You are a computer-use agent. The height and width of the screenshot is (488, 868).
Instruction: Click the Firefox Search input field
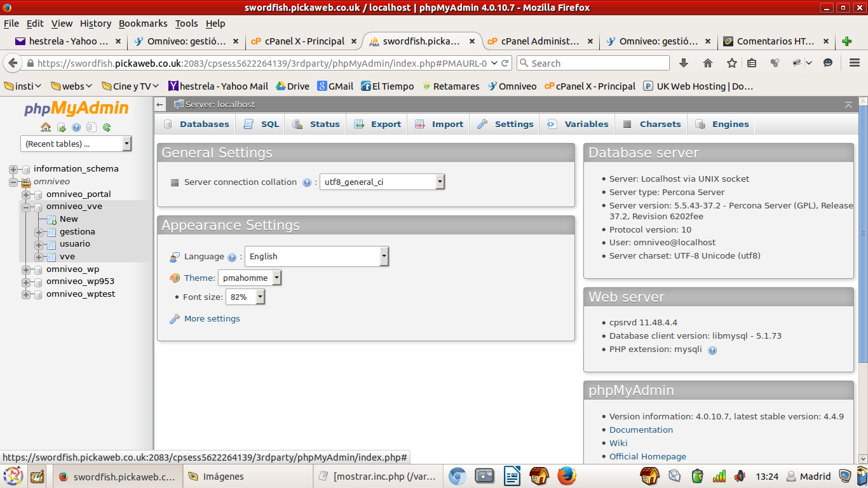[593, 64]
